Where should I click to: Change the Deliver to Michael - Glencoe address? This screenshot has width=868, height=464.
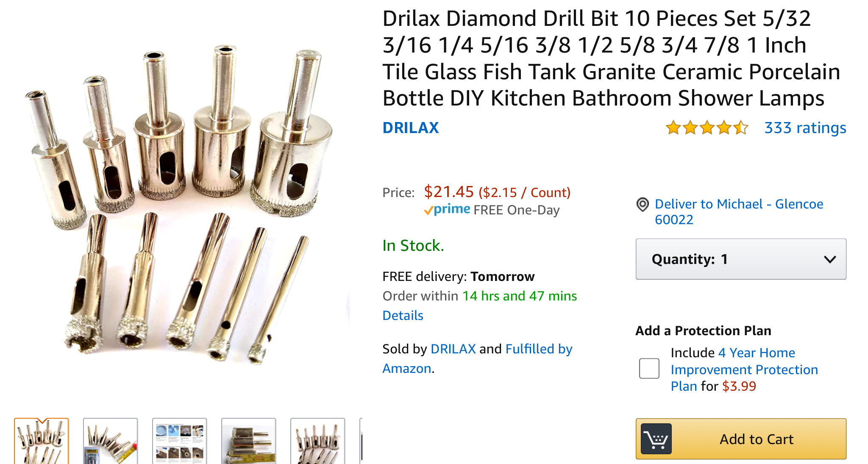coord(739,211)
